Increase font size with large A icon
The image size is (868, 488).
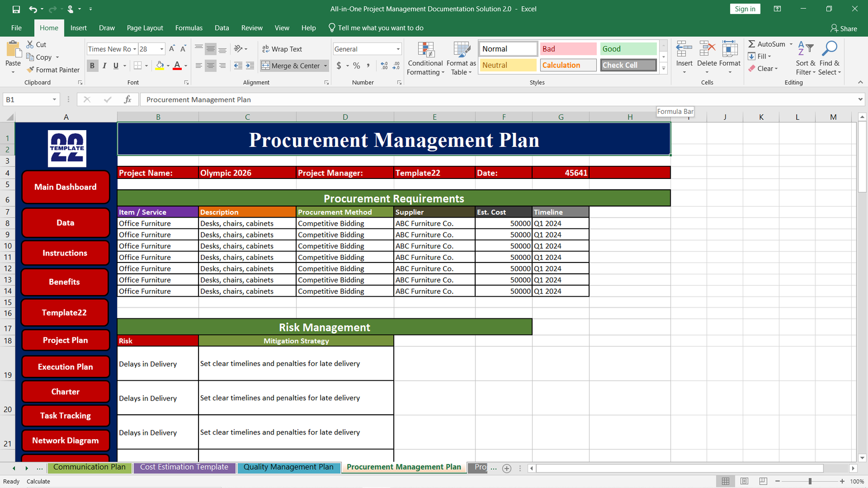pos(172,49)
